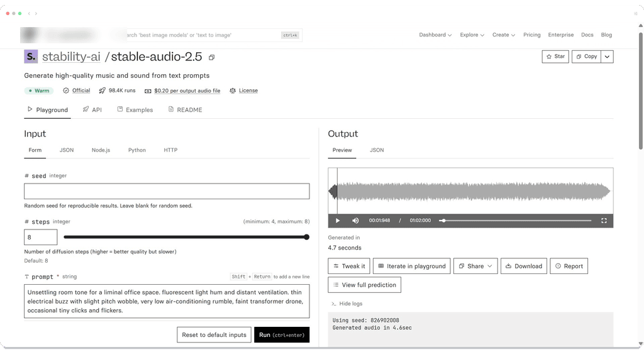Run the model prediction

point(282,335)
